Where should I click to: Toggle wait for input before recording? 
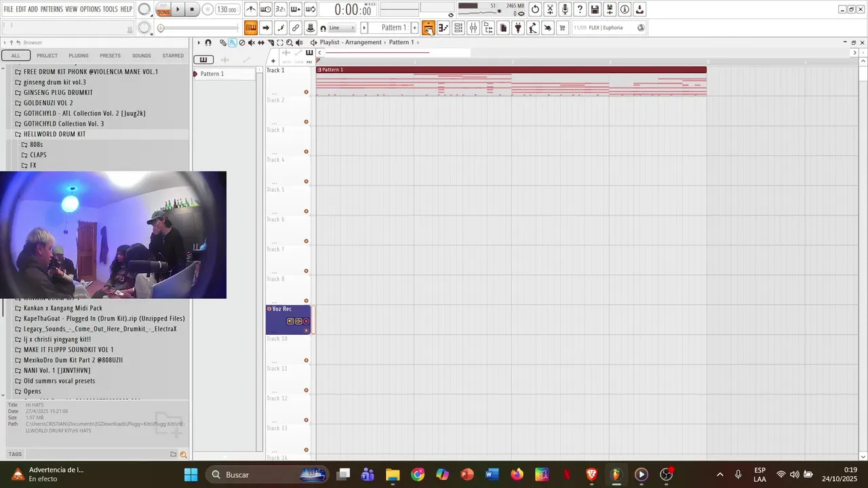coord(266,9)
